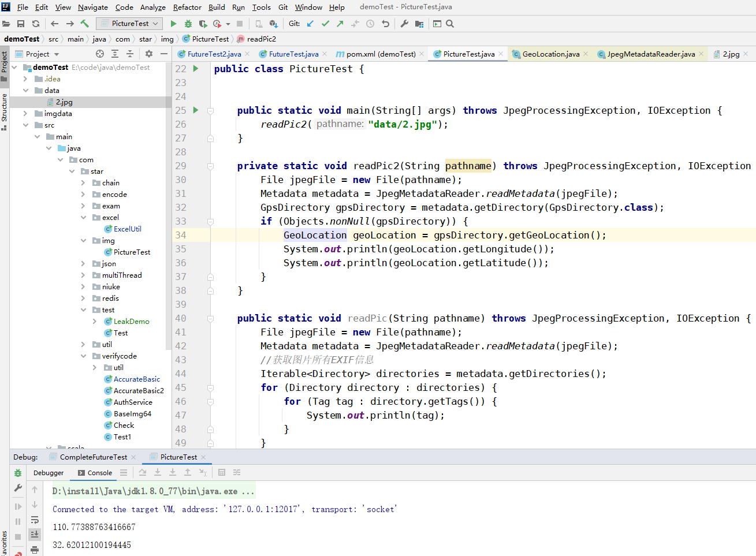Rerun with the green bug in Debug panel
The height and width of the screenshot is (556, 756).
(x=18, y=473)
